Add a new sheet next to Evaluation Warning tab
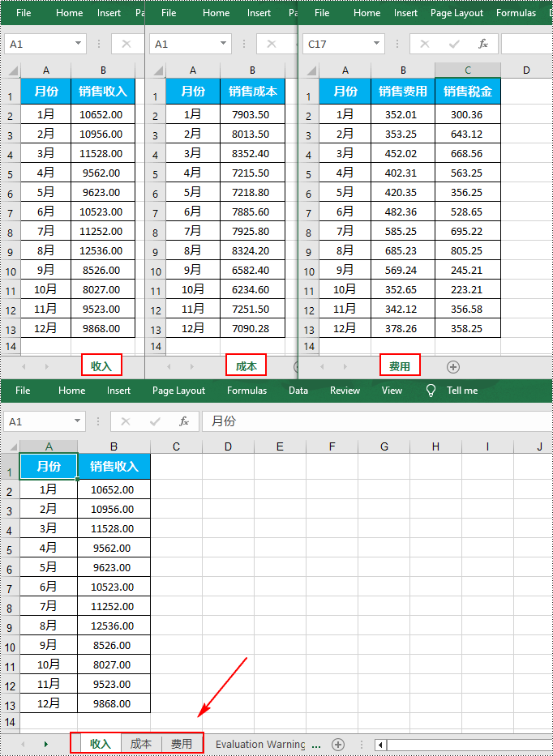This screenshot has height=756, width=553. point(339,745)
